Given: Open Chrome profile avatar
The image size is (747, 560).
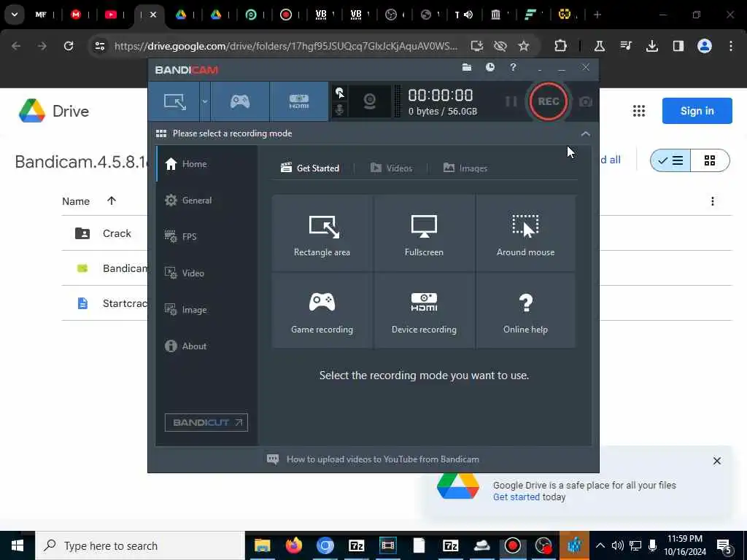Looking at the screenshot, I should click(x=705, y=46).
